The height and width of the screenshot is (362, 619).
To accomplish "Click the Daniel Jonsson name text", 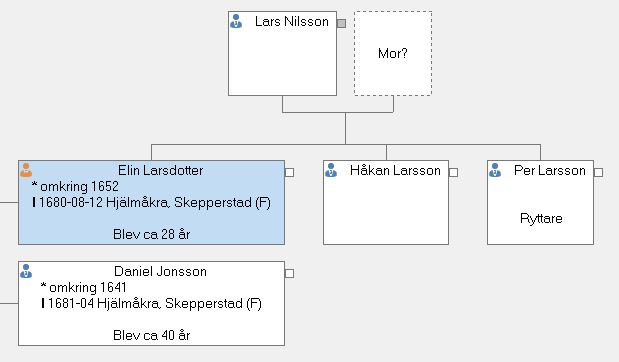I will [x=160, y=272].
